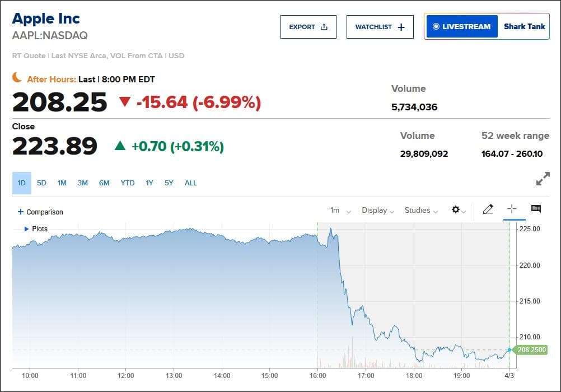Screen dimensions: 561x392
Task: Toggle the ALL time range option
Action: pyautogui.click(x=191, y=183)
